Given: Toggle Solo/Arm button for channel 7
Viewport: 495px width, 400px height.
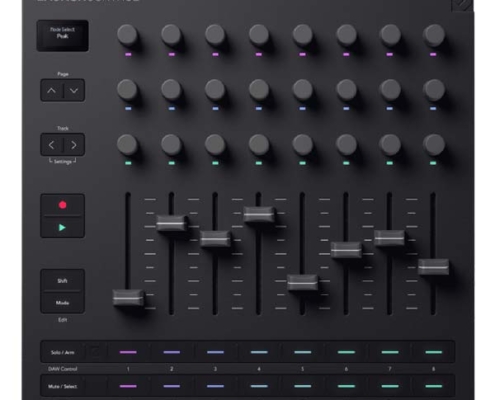Looking at the screenshot, I should (390, 352).
